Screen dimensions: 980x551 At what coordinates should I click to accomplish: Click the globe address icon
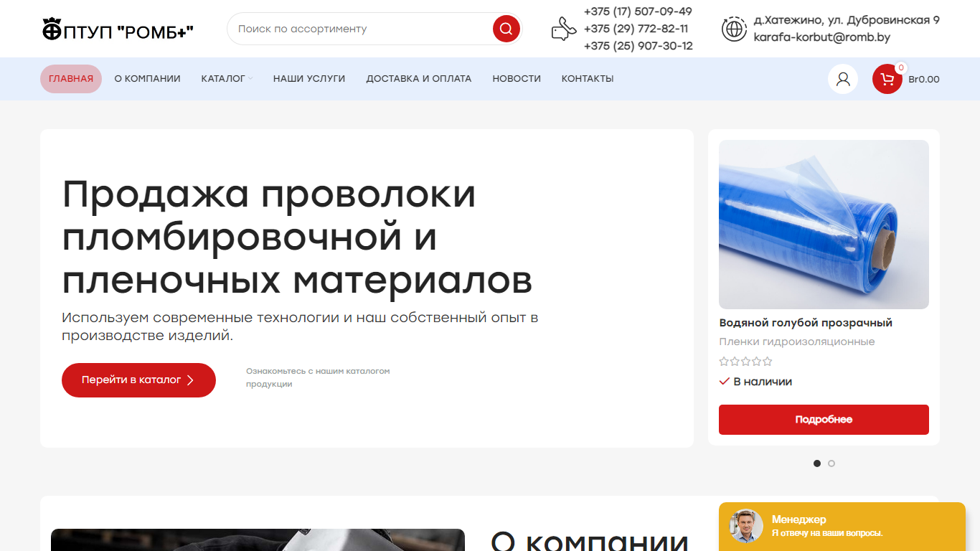click(734, 29)
